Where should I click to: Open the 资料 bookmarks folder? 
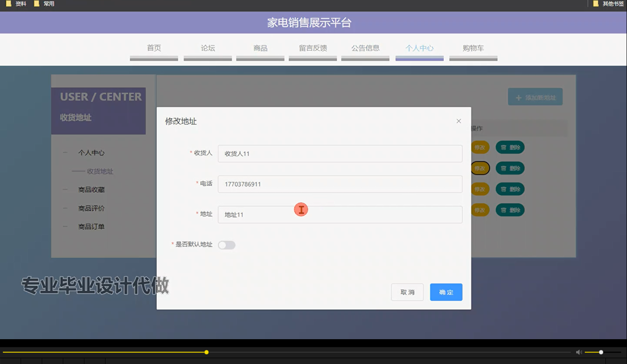(16, 4)
